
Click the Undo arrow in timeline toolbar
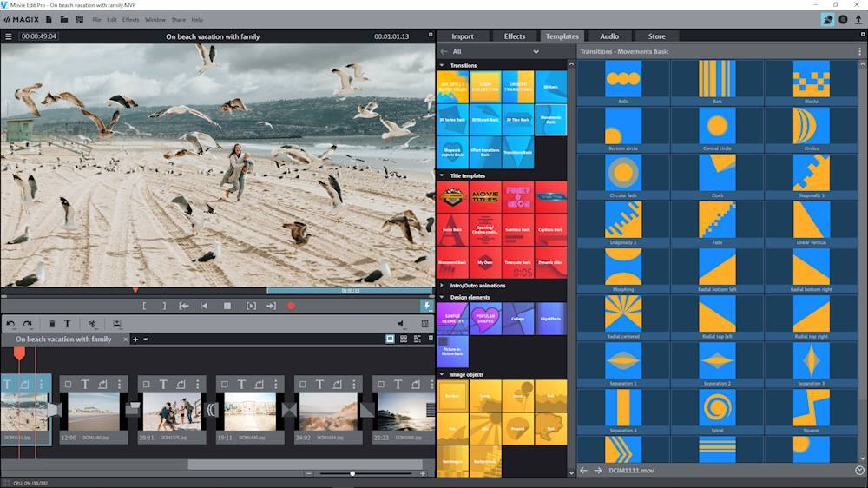[x=10, y=324]
